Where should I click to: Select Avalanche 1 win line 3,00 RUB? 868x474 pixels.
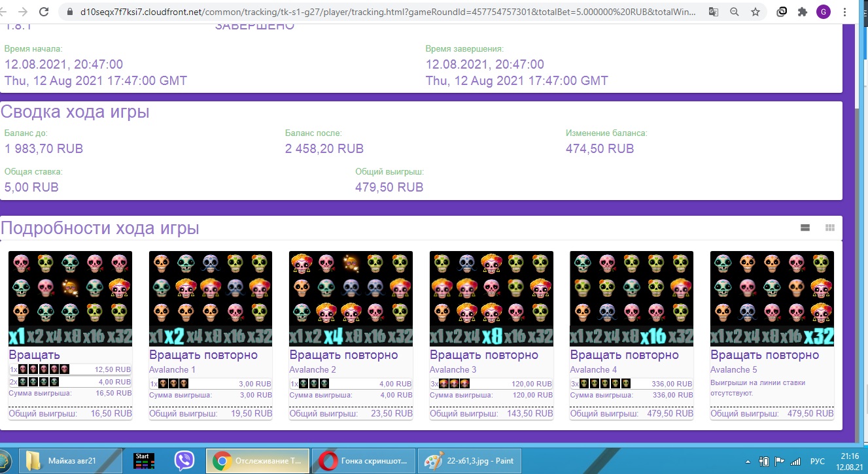coord(211,384)
